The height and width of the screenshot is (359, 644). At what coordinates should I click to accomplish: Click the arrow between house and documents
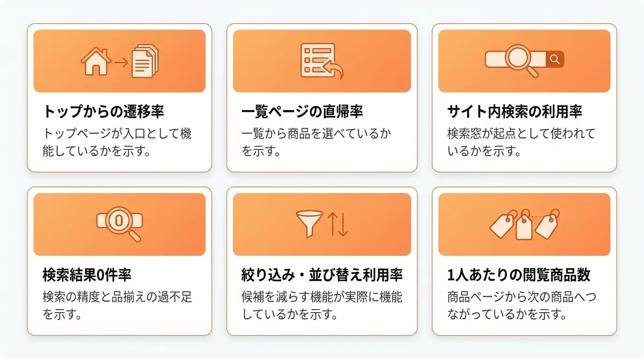[121, 62]
